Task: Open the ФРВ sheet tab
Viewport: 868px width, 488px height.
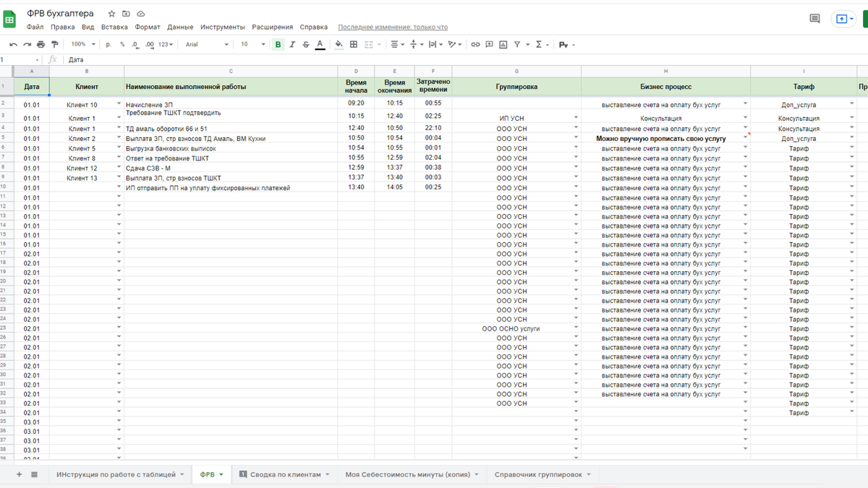Action: [x=210, y=475]
